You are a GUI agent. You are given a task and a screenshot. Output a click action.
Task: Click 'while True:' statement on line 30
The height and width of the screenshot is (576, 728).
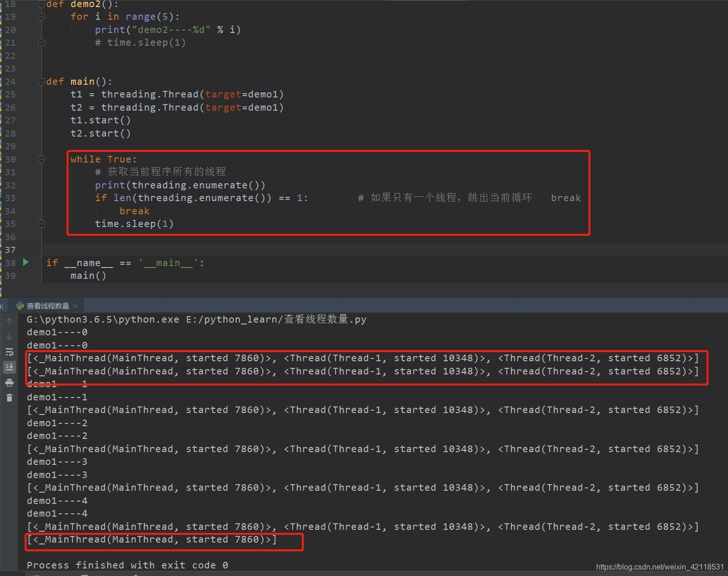pos(104,160)
